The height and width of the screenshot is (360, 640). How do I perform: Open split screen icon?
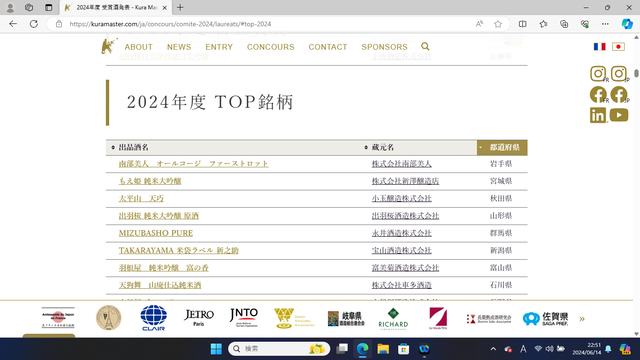tap(522, 24)
